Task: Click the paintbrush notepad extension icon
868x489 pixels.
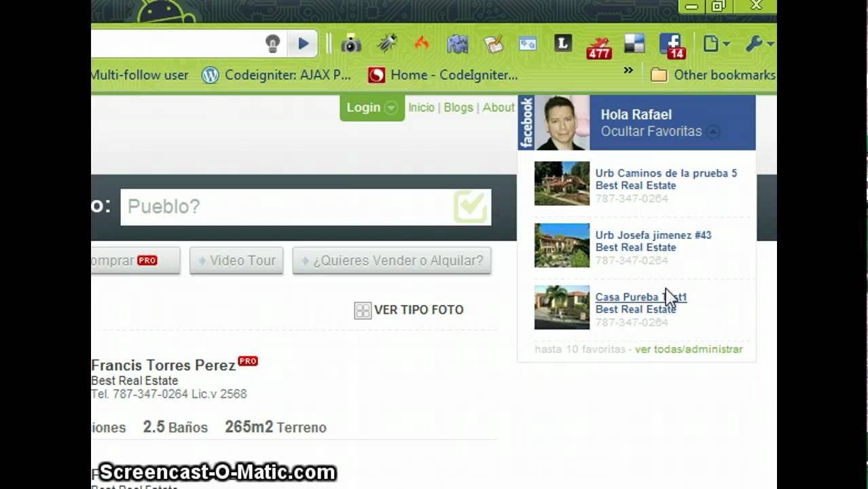Action: (493, 44)
